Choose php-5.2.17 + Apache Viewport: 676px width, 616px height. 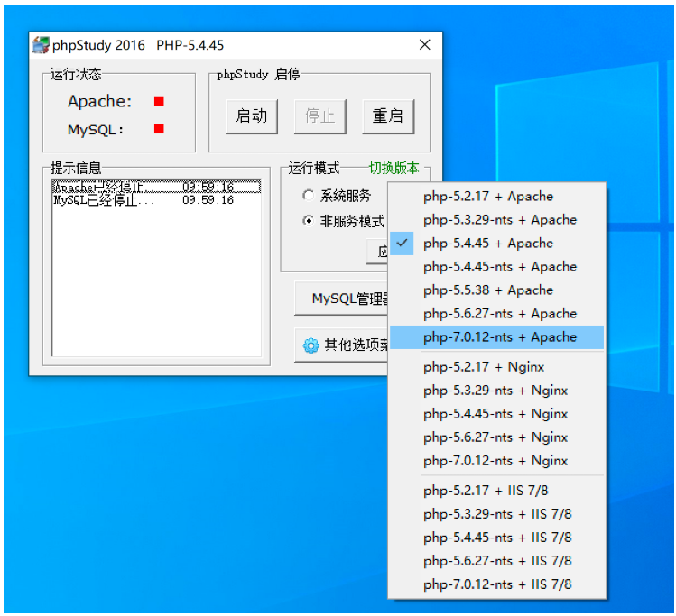496,197
